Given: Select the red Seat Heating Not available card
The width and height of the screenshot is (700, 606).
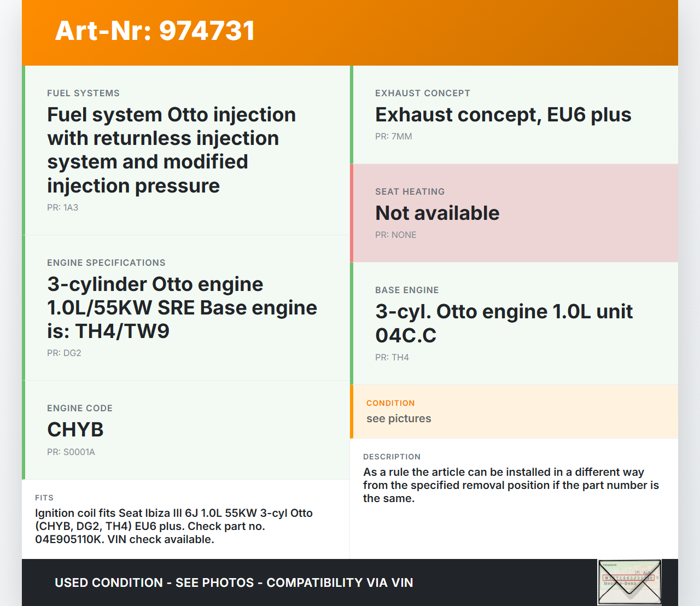Looking at the screenshot, I should 514,213.
